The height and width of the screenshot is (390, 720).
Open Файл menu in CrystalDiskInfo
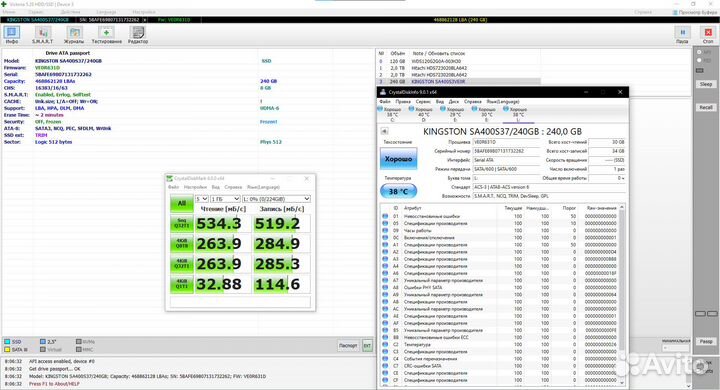(x=385, y=102)
